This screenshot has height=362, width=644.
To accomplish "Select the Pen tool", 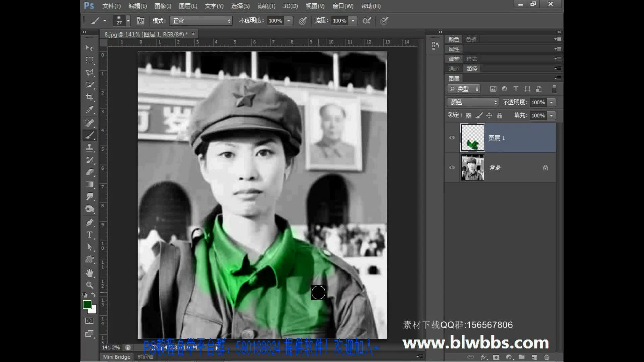I will point(89,222).
